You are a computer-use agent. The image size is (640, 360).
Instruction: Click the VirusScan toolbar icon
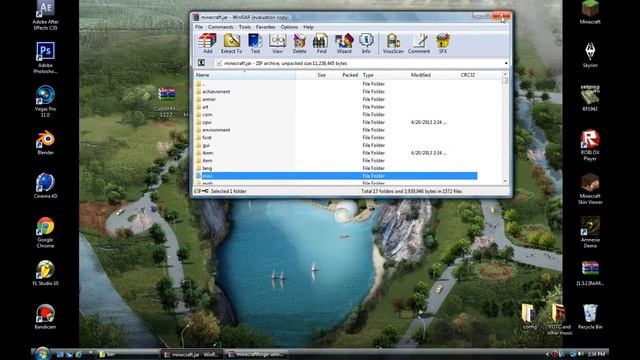tap(393, 43)
